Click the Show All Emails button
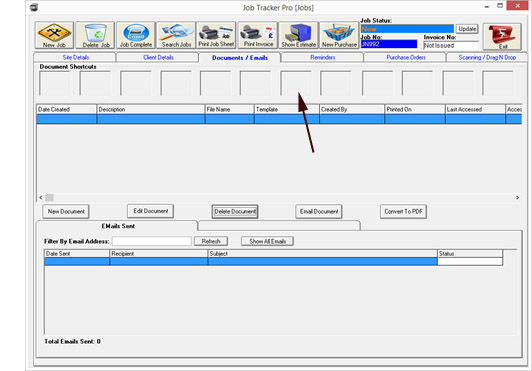 coord(267,241)
